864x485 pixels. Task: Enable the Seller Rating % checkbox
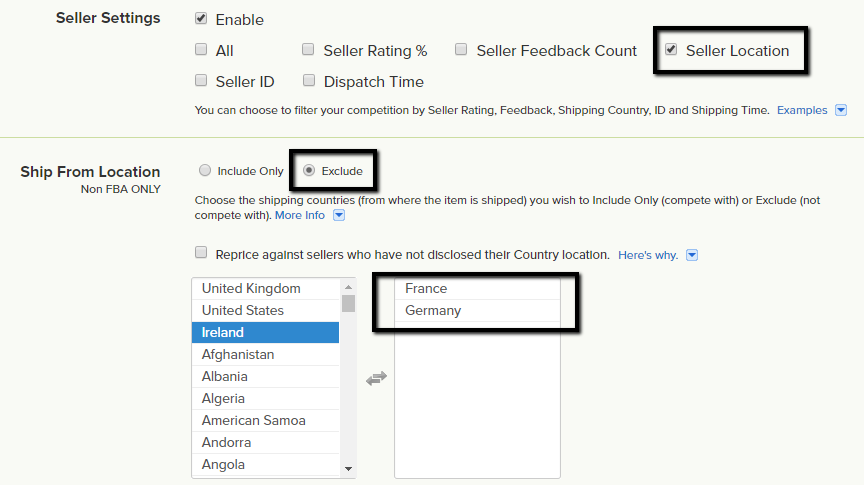[308, 50]
